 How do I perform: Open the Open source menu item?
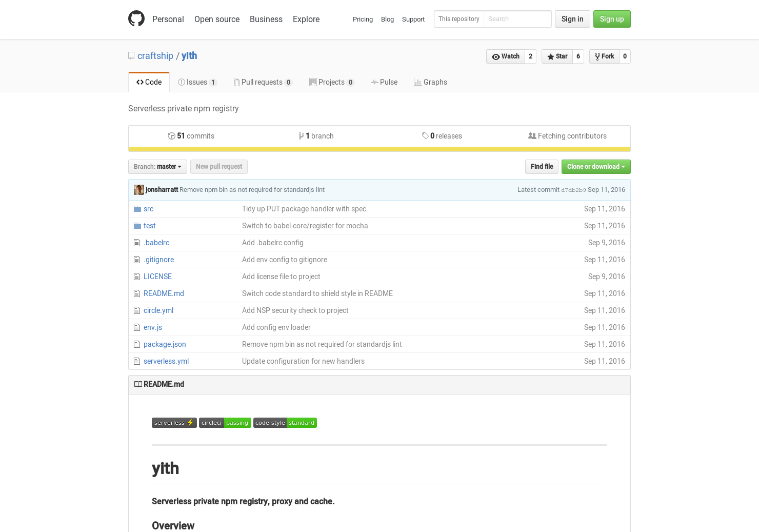217,19
